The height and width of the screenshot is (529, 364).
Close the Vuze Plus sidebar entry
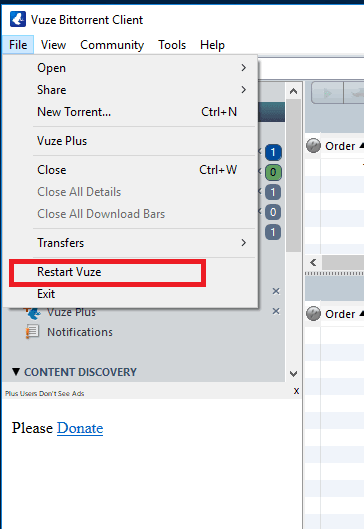click(276, 311)
